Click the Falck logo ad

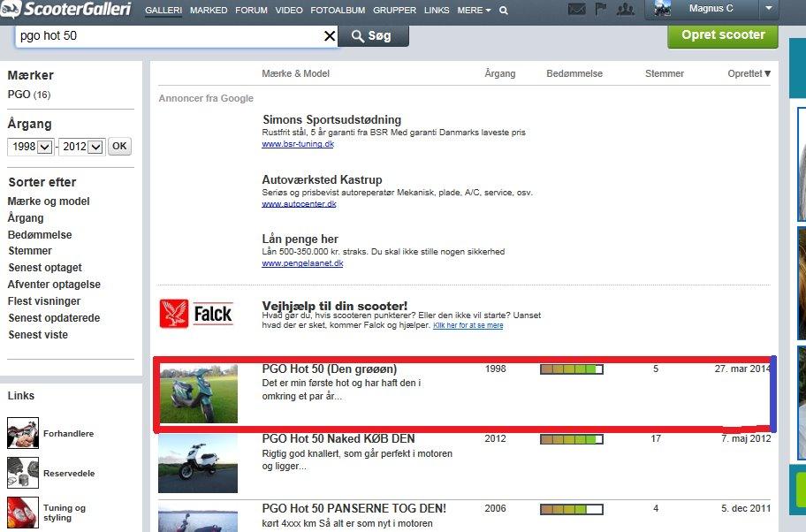[x=196, y=314]
